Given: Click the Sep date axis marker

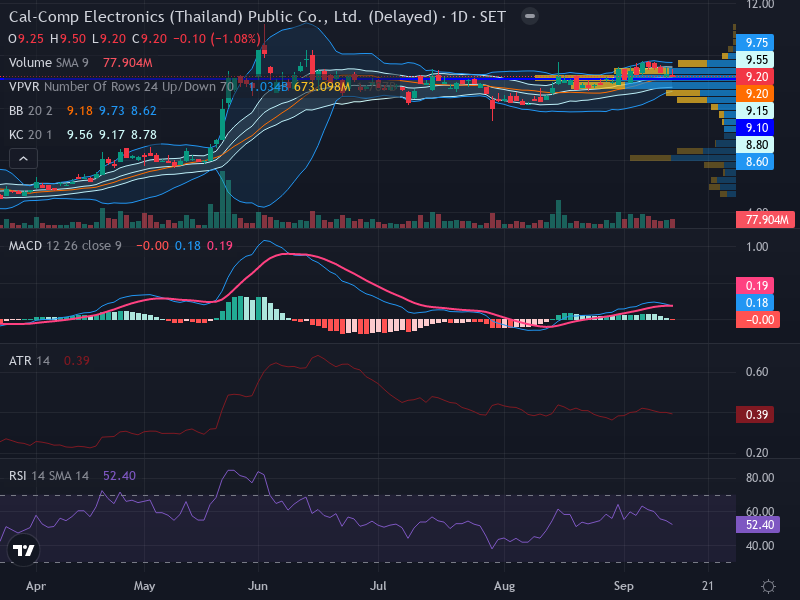Looking at the screenshot, I should point(623,586).
